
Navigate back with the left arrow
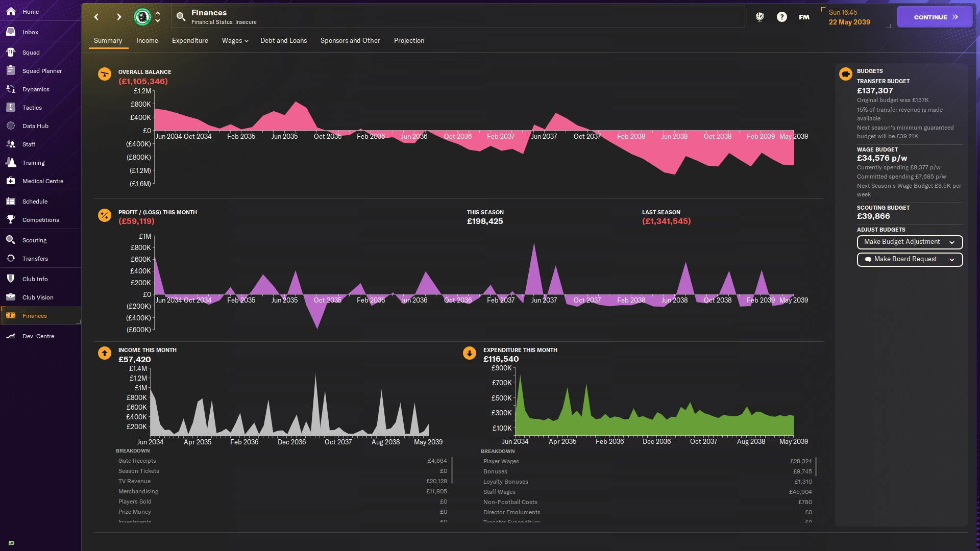coord(96,17)
